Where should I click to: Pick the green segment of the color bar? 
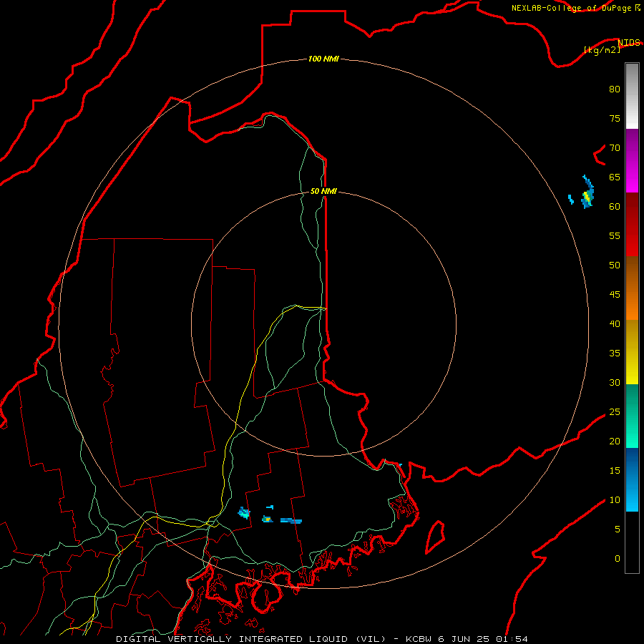[x=632, y=416]
